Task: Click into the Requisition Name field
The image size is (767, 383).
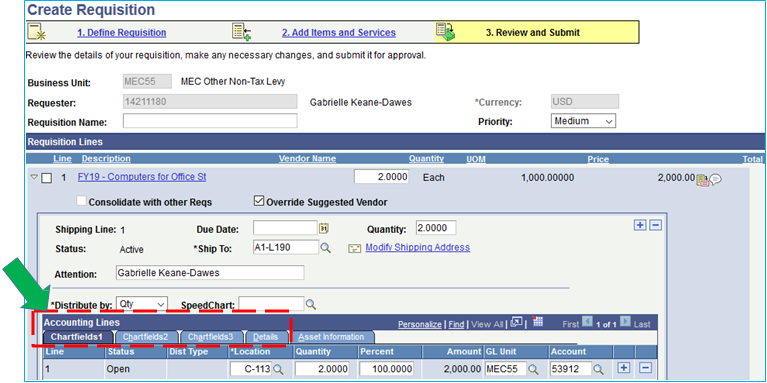Action: click(210, 121)
